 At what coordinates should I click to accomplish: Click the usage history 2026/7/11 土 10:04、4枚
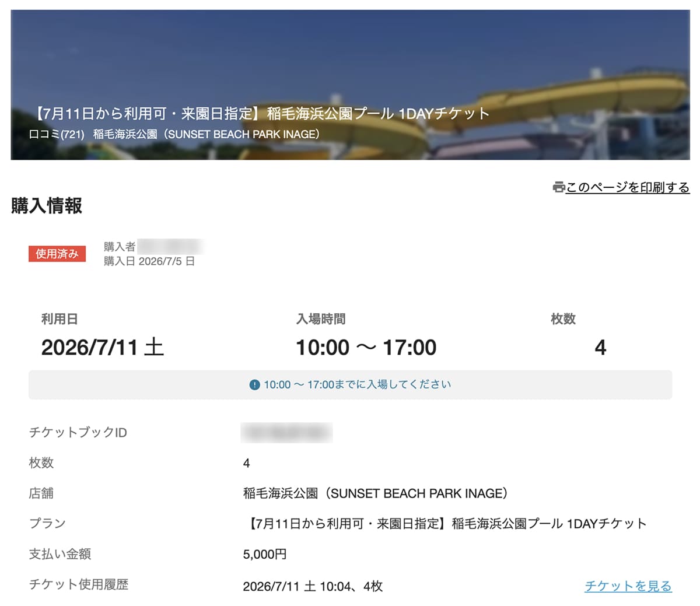coord(313,586)
